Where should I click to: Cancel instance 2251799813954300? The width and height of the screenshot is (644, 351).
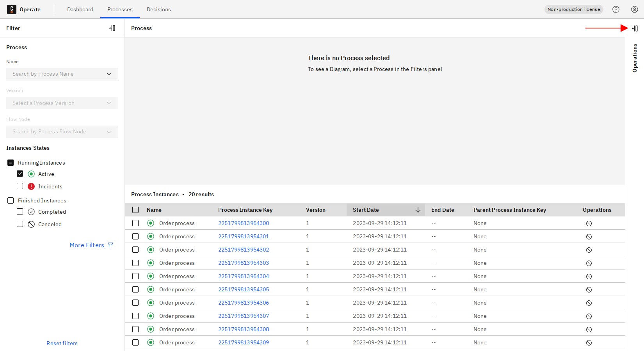pyautogui.click(x=589, y=223)
